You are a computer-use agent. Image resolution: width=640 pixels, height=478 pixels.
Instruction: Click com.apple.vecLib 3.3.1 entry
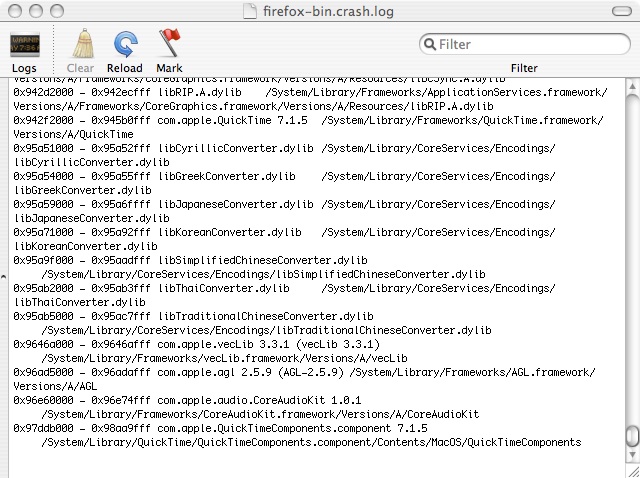click(196, 345)
